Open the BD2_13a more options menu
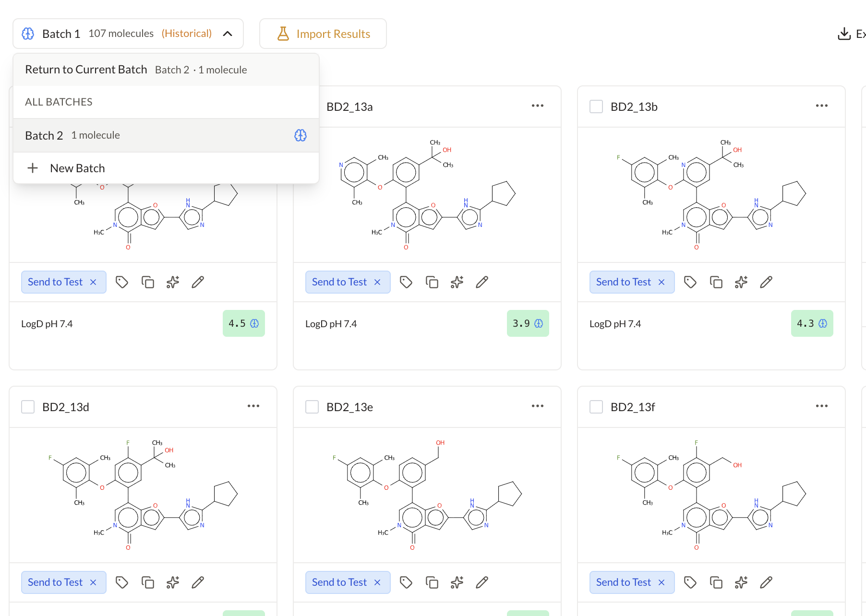 (x=538, y=106)
